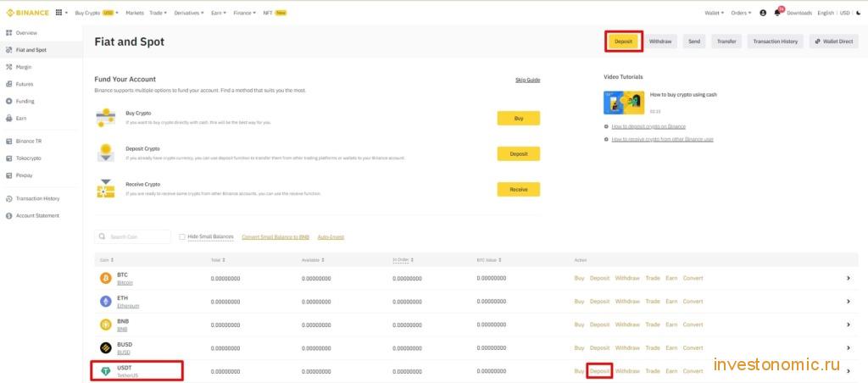
Task: Click the Funding sidebar icon
Action: coord(8,102)
